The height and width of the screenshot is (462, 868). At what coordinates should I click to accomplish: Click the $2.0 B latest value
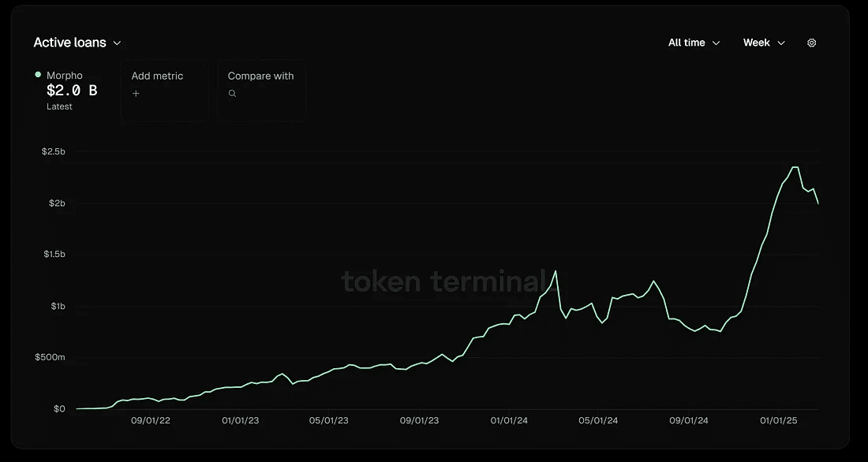[x=72, y=91]
